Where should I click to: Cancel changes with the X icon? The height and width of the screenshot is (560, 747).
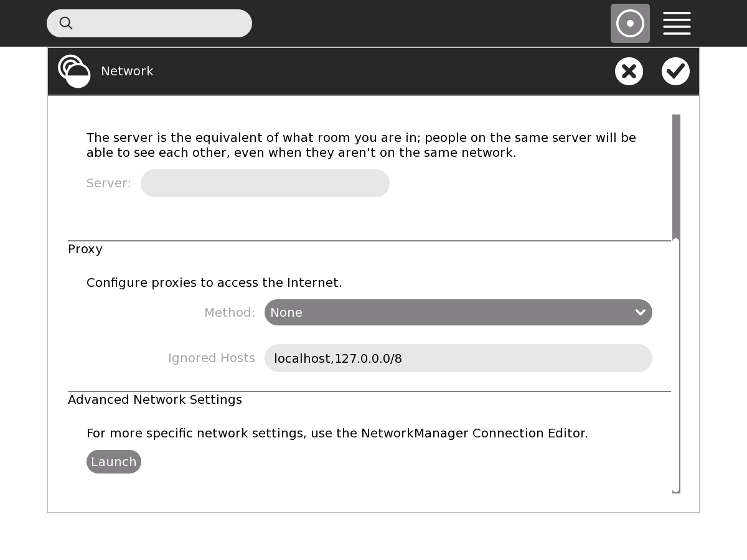point(629,72)
